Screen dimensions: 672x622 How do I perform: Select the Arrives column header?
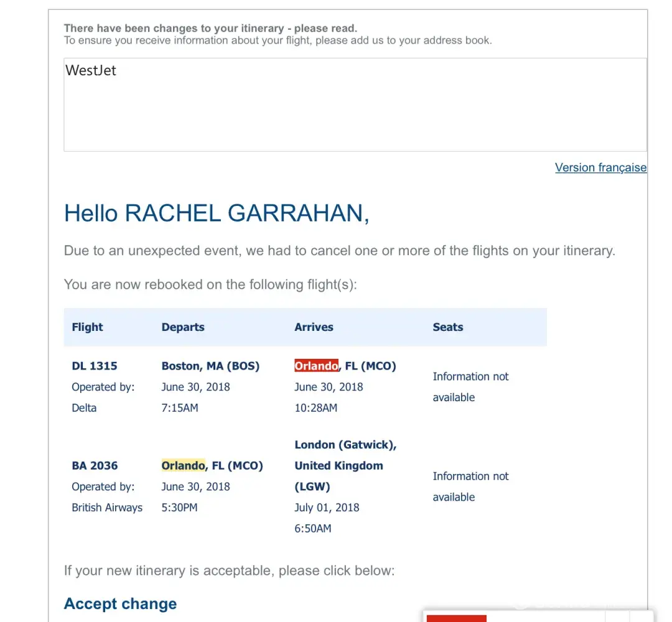coord(314,327)
